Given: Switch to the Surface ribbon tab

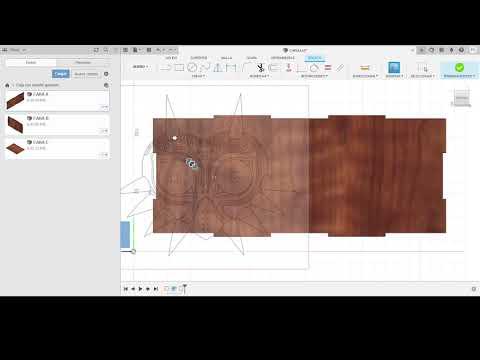Looking at the screenshot, I should [199, 58].
